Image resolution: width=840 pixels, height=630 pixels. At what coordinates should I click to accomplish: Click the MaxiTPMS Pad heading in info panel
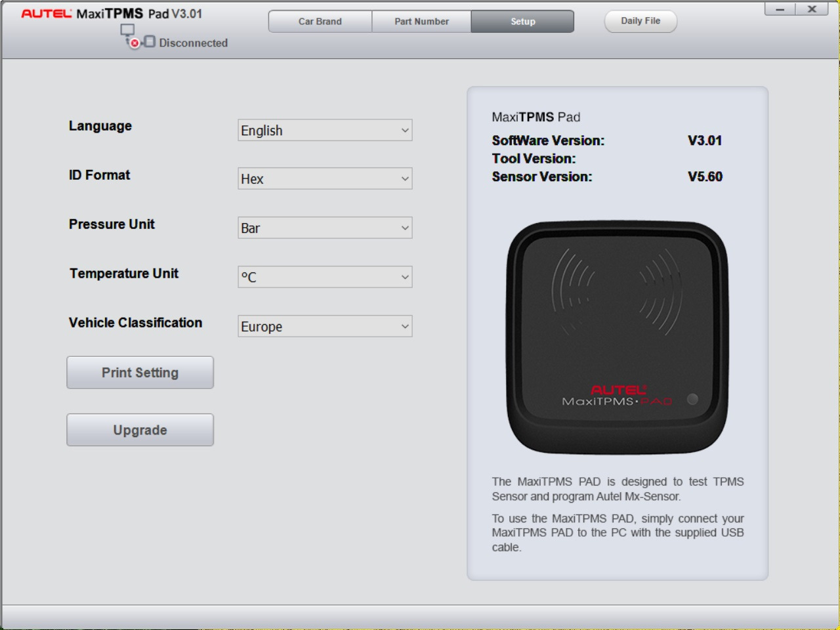click(x=536, y=117)
